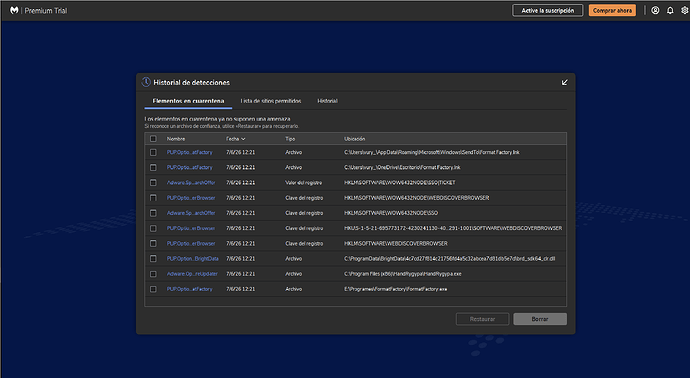Click the Borrar button
Viewport: 690px width, 378px height.
click(x=540, y=319)
